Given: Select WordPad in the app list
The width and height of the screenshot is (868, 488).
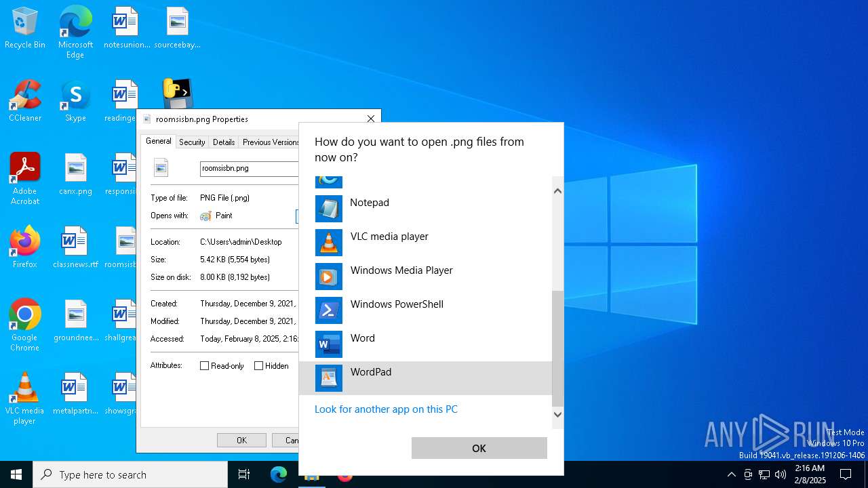Looking at the screenshot, I should [426, 378].
